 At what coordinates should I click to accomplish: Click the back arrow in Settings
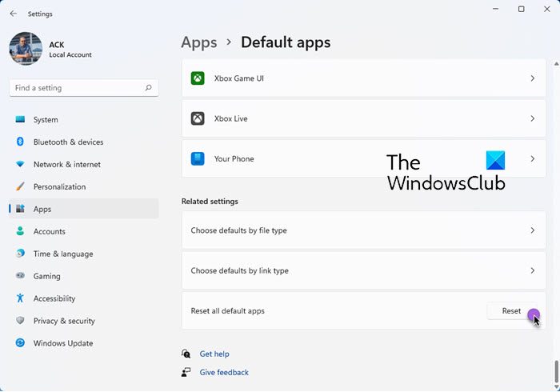(13, 14)
